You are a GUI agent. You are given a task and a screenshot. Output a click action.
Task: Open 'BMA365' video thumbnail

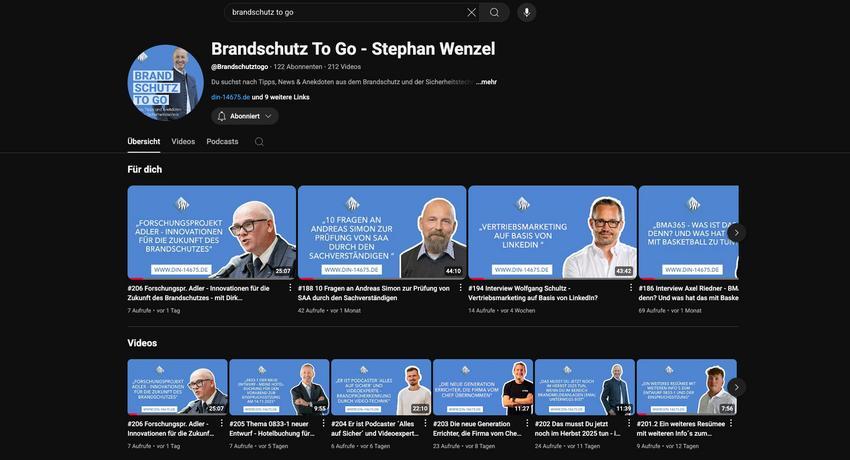(688, 232)
